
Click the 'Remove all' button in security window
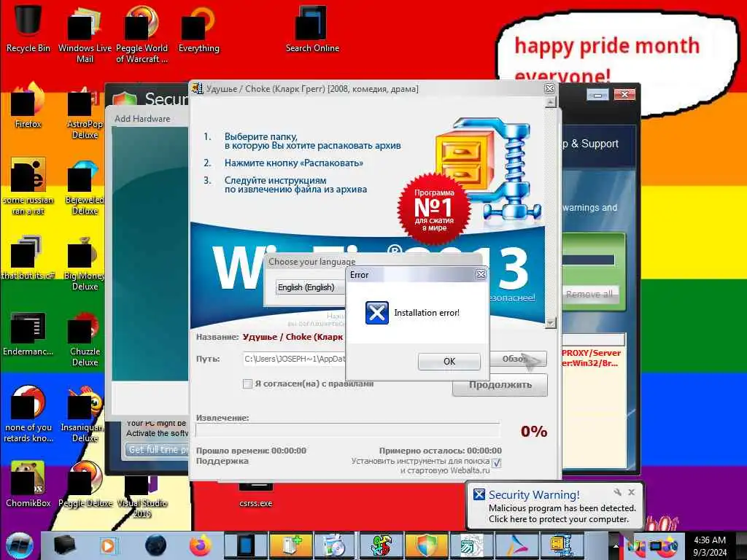point(589,295)
